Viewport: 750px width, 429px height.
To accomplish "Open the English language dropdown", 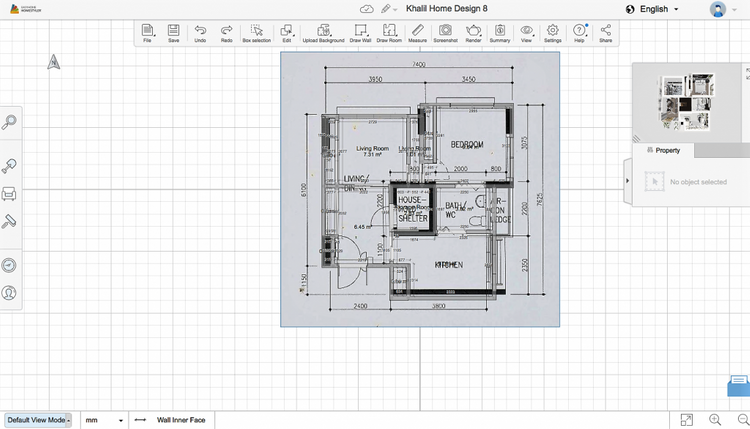I will [x=652, y=9].
